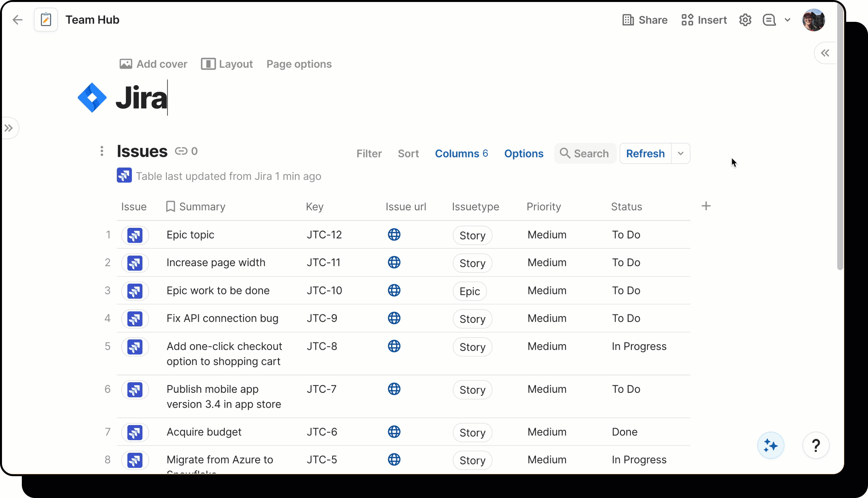868x498 pixels.
Task: Open the Filter menu
Action: [x=369, y=153]
